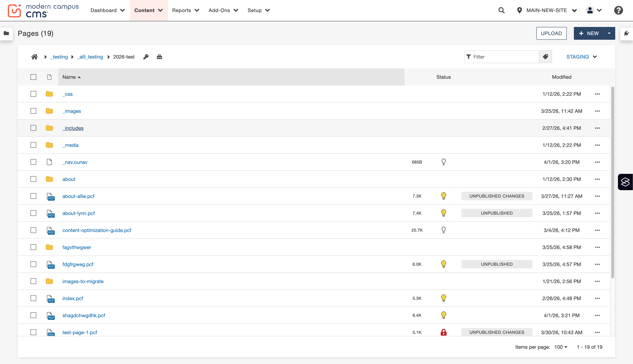The image size is (633, 364).
Task: Open the images-to-migrate folder link
Action: pos(83,281)
